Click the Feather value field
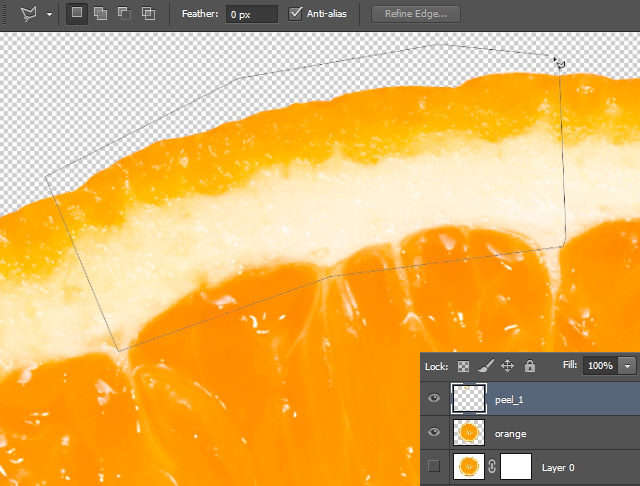 click(252, 14)
